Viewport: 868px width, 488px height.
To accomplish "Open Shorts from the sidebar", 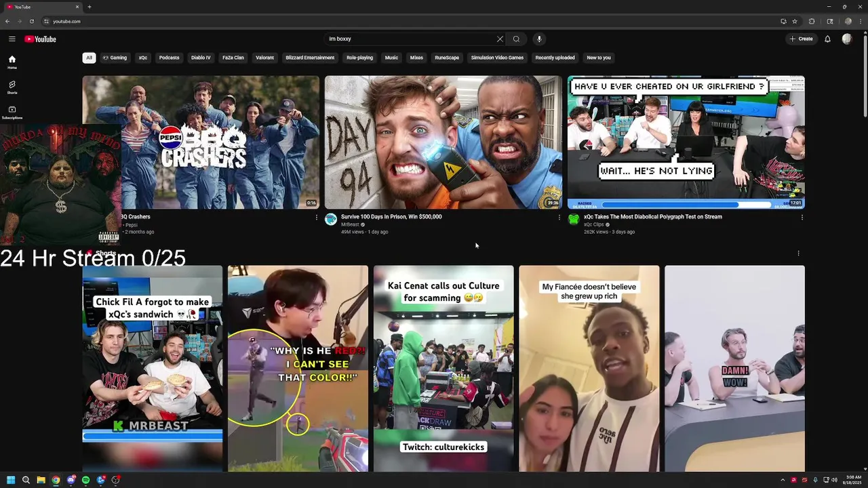I will [12, 87].
